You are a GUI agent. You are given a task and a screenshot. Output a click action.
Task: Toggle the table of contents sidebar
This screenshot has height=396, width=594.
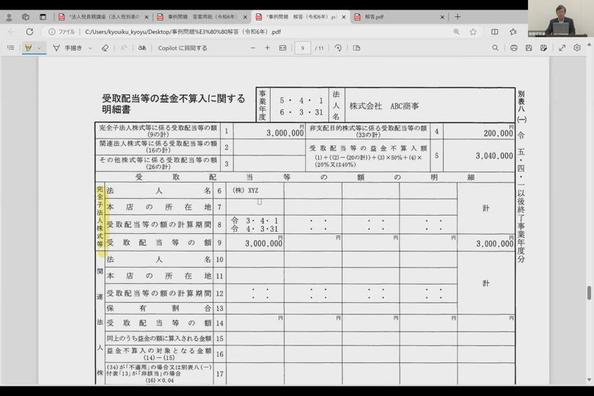click(11, 48)
